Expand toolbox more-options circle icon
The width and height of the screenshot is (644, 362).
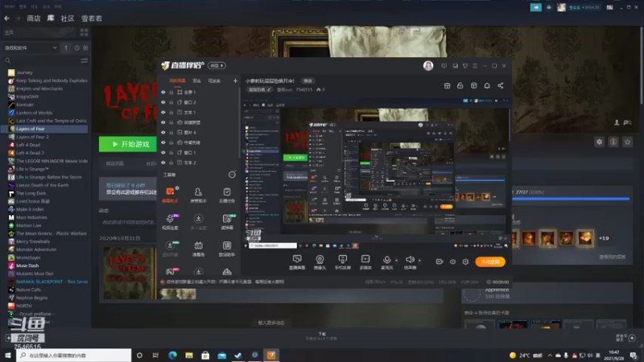click(x=232, y=175)
